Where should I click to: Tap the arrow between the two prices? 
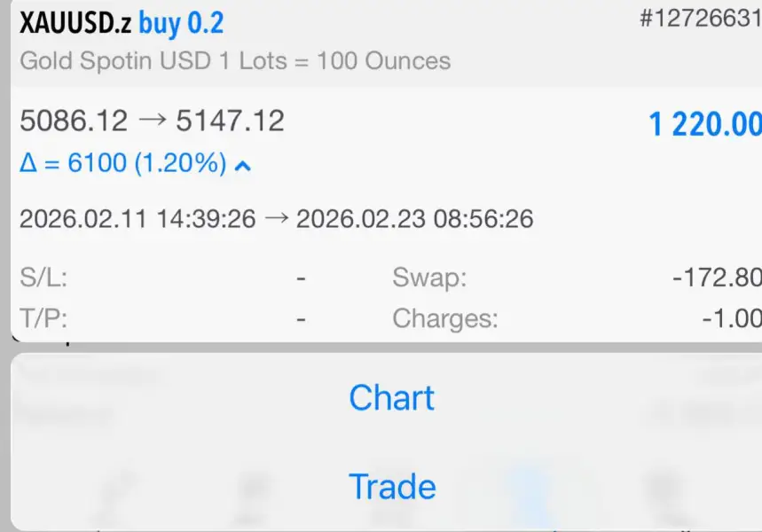153,121
